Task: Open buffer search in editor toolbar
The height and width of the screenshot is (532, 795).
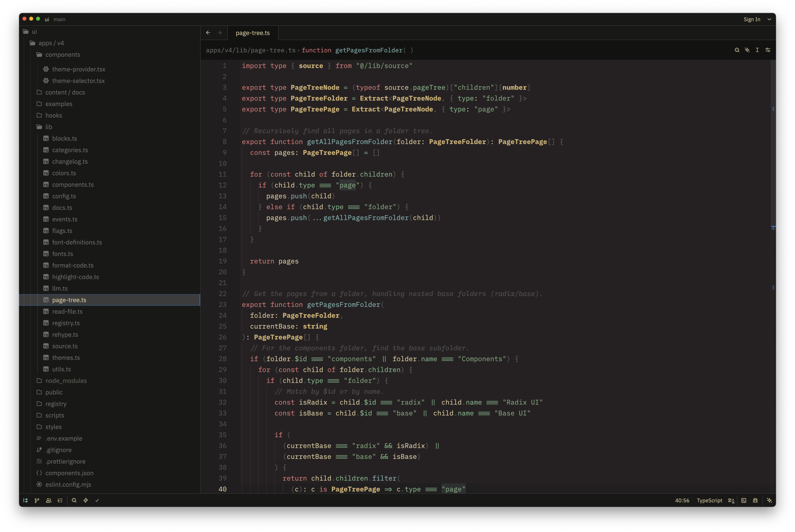Action: [737, 50]
